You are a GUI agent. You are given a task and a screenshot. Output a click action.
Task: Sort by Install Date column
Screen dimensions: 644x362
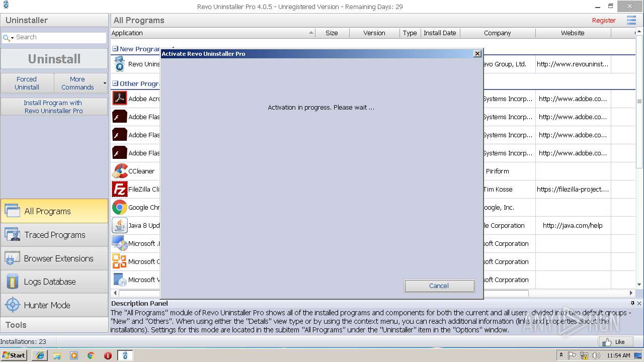coord(440,33)
